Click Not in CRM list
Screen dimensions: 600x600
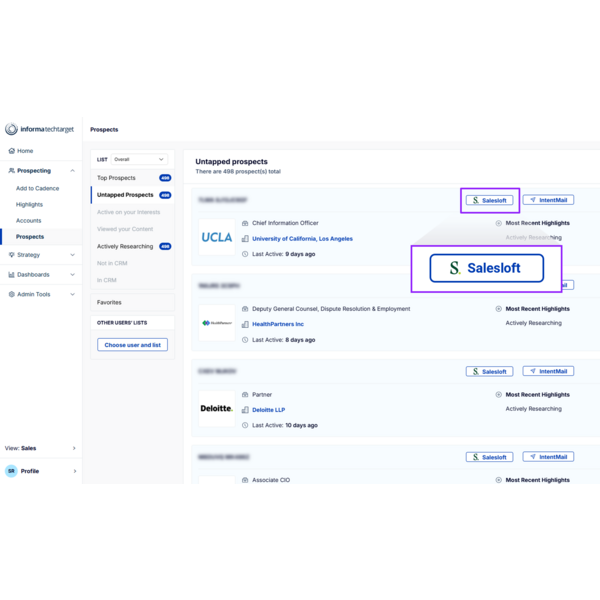click(x=112, y=263)
